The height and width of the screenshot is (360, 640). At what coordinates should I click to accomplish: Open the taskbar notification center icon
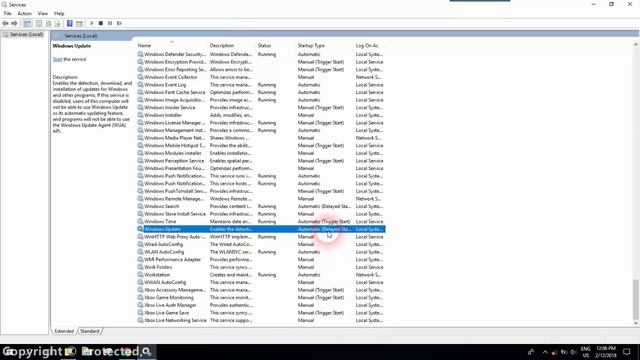pyautogui.click(x=627, y=352)
